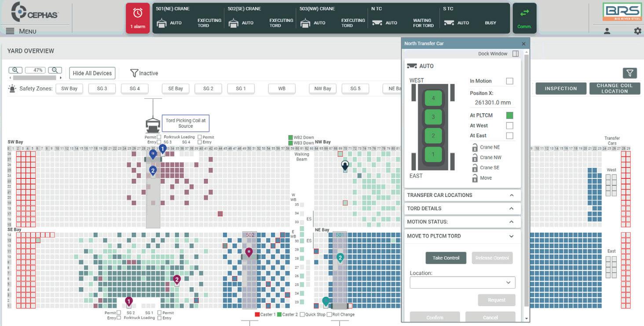Click the Cancel button in the transfer car panel
The height and width of the screenshot is (326, 644).
tap(490, 317)
